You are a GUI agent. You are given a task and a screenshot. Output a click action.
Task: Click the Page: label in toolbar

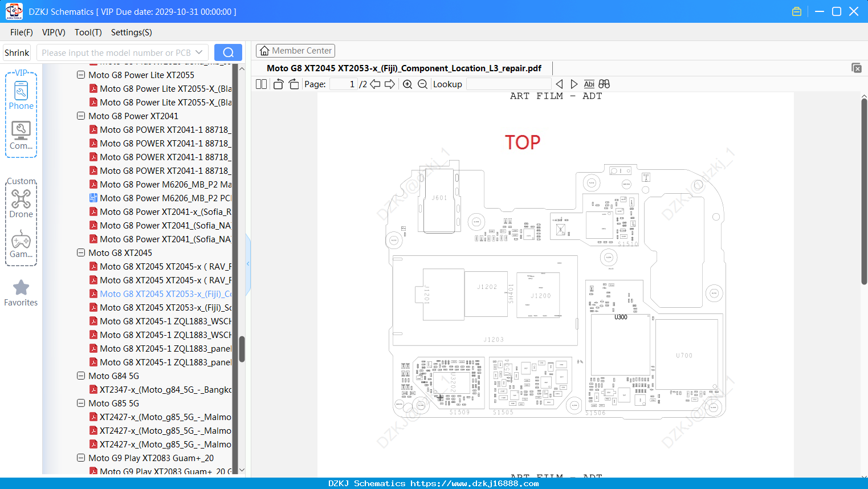(x=315, y=84)
